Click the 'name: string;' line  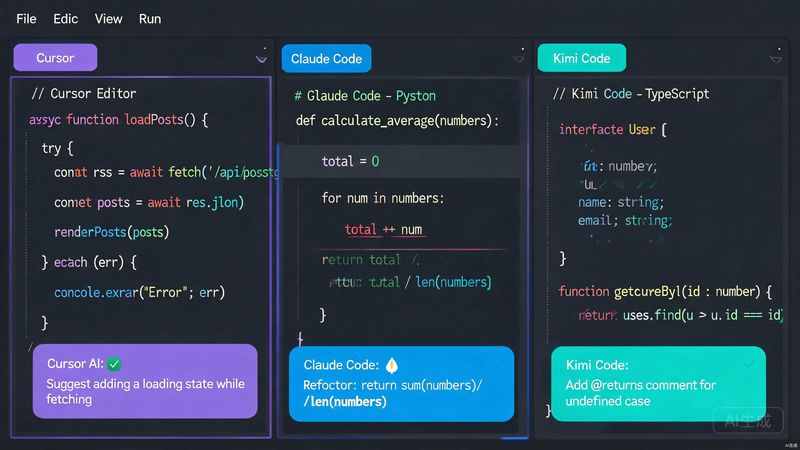click(620, 202)
